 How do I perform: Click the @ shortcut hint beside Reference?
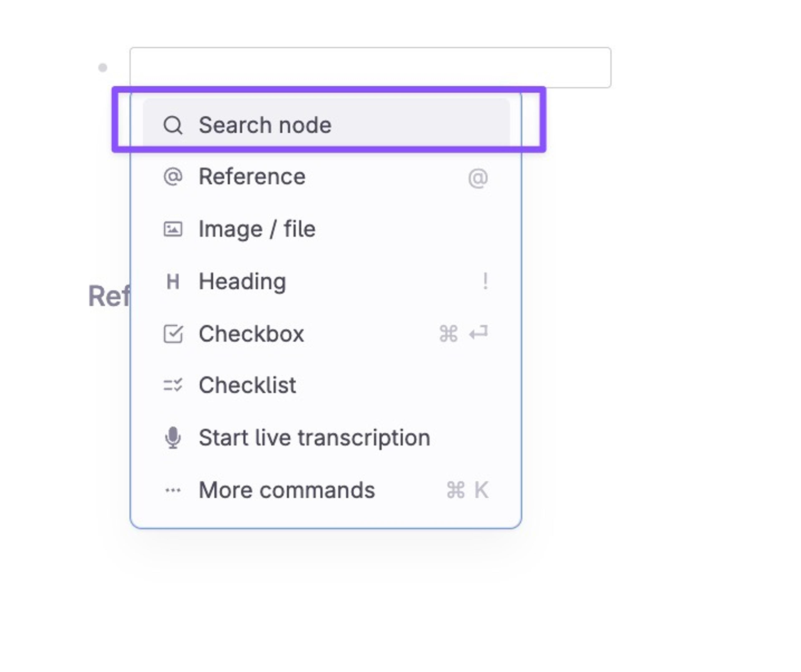point(478,178)
